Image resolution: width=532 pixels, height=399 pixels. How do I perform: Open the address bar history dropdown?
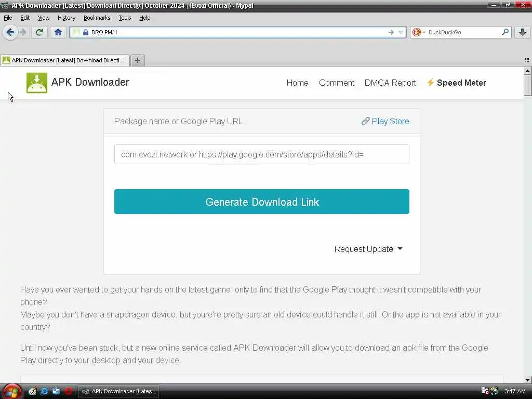click(x=401, y=32)
